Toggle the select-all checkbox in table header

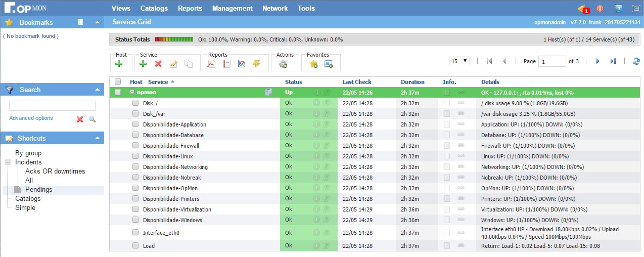point(118,82)
